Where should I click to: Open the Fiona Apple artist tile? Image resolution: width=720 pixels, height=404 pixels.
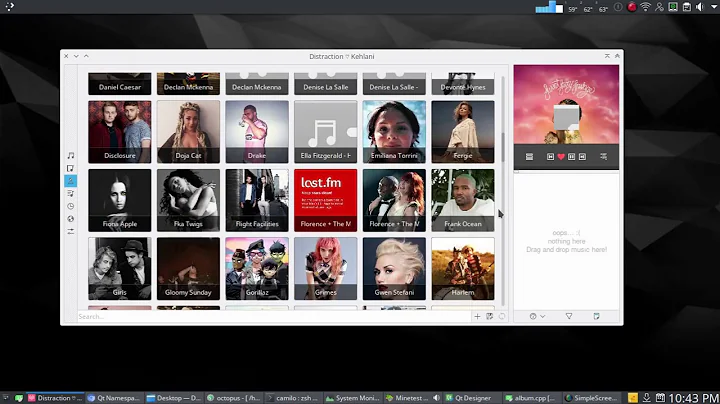[119, 200]
